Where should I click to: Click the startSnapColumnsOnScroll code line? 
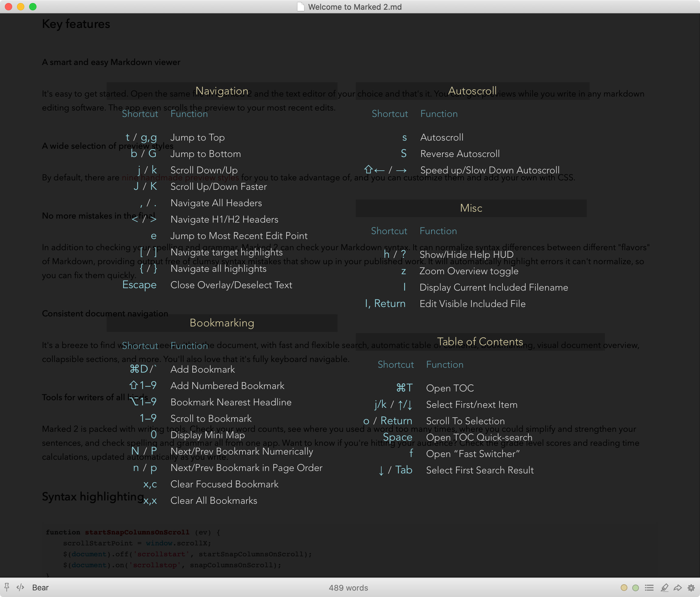[x=133, y=533]
